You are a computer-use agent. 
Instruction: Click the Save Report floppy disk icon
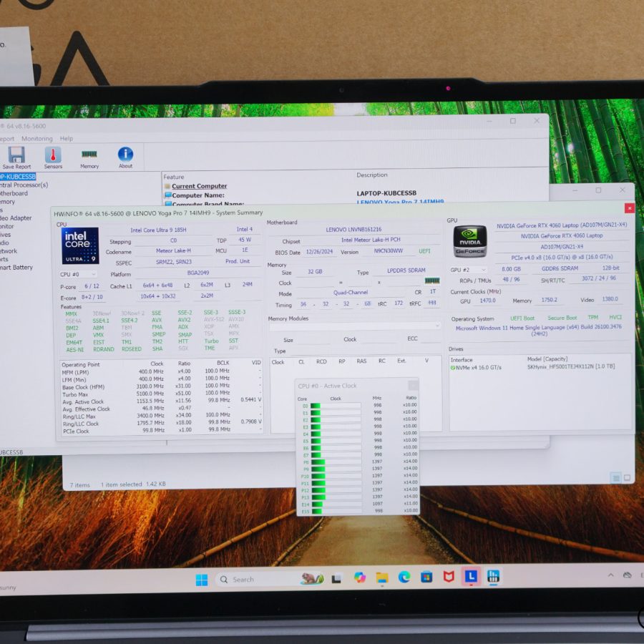(x=16, y=155)
